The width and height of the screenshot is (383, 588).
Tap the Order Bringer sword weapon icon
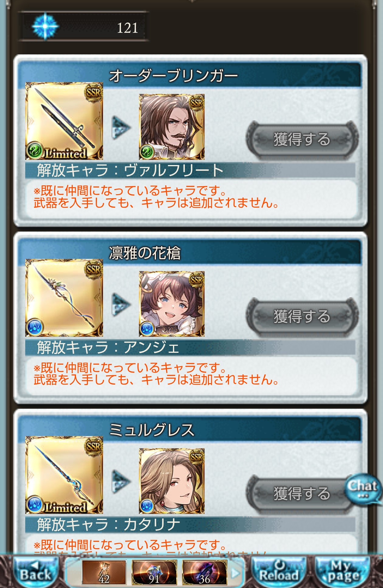point(64,121)
